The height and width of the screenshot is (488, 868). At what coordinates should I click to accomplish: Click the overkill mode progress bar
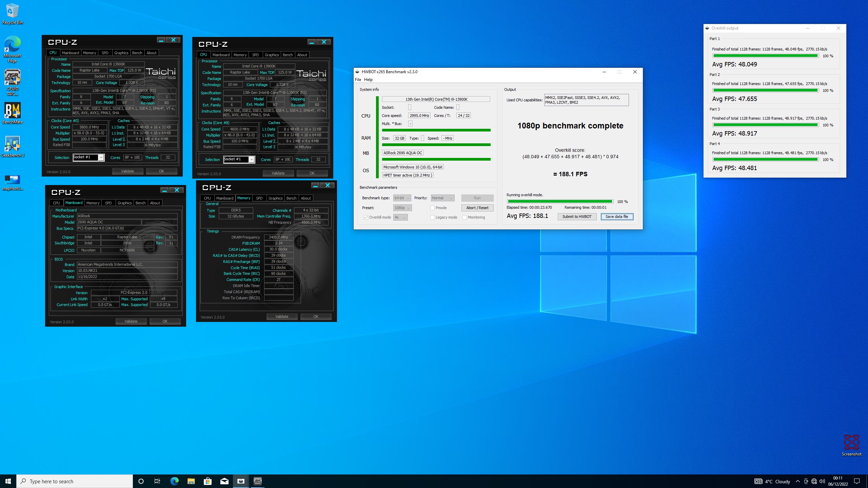pos(560,201)
